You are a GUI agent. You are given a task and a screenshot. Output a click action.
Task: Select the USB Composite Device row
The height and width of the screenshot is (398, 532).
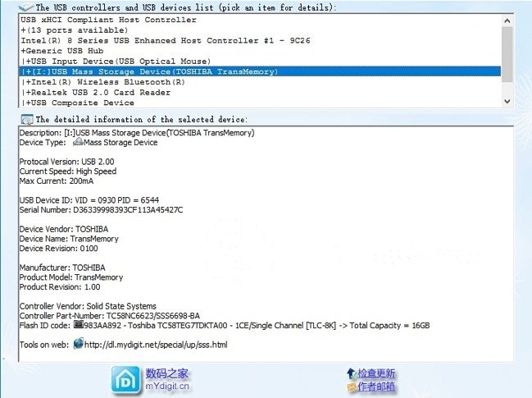click(x=260, y=103)
